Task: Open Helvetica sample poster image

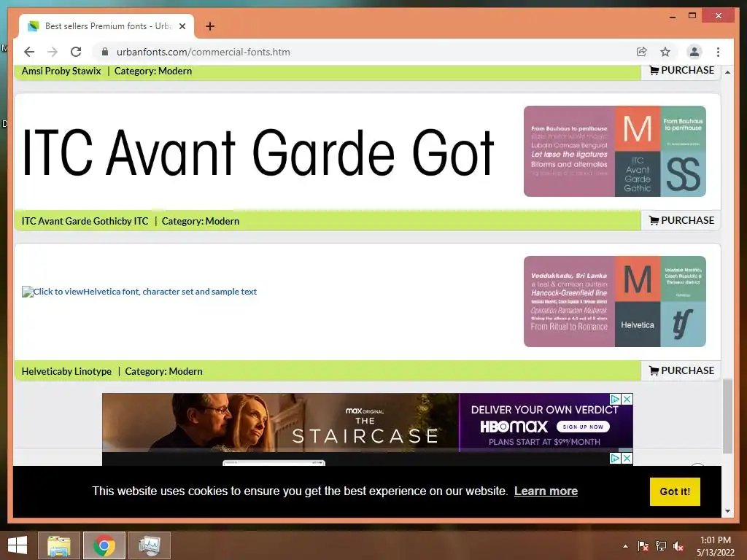Action: [x=614, y=301]
